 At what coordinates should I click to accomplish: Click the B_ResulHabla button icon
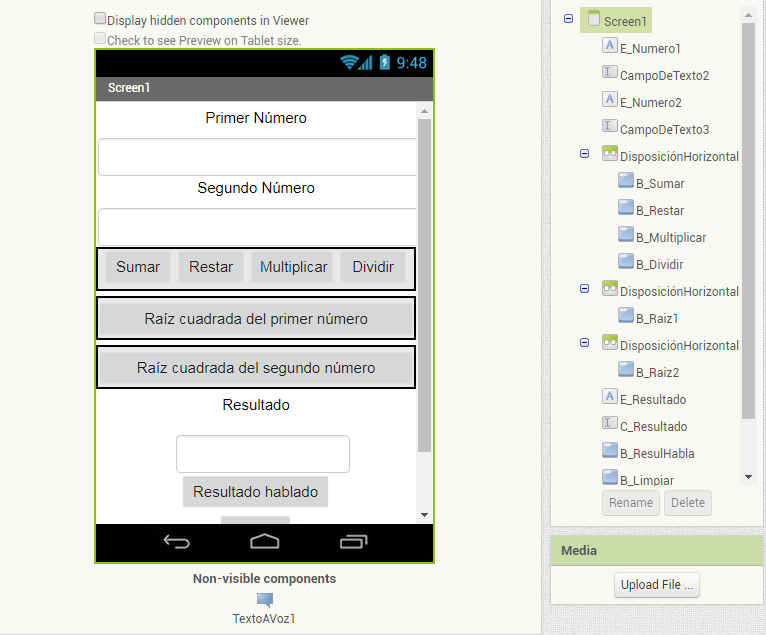point(610,450)
